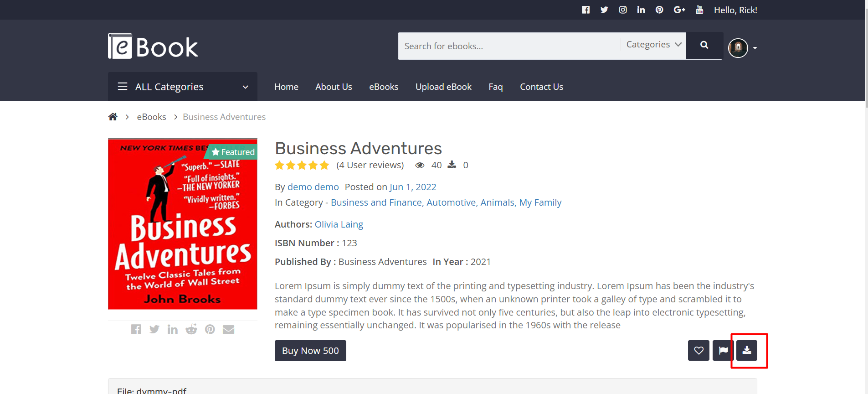Click the Business Adventures cover image
The width and height of the screenshot is (868, 394).
[x=183, y=224]
